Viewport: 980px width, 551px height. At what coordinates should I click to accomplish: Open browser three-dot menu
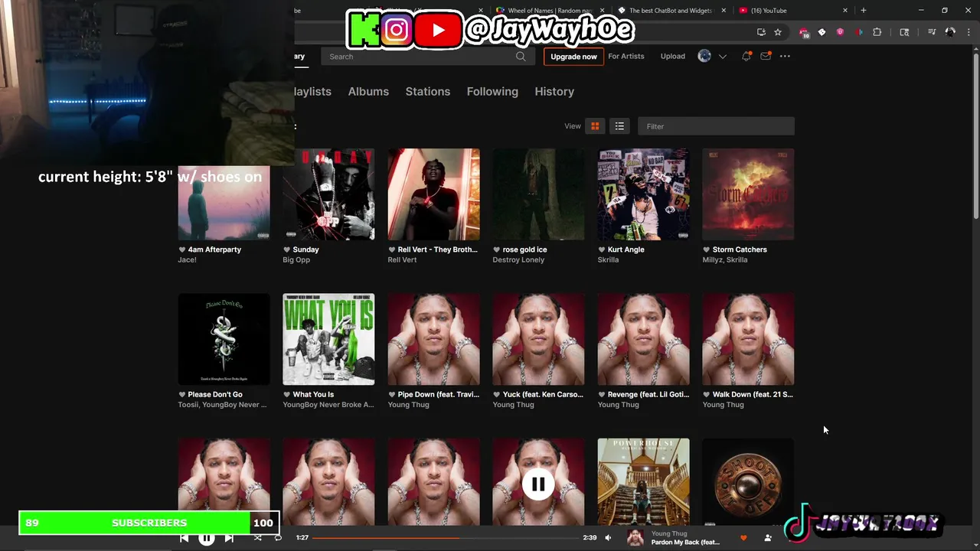click(969, 32)
